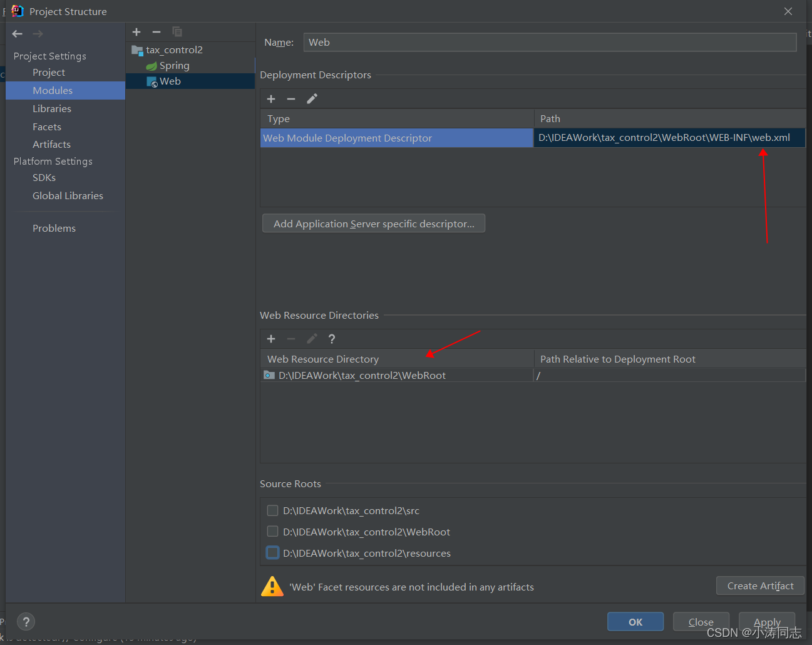Select the Web Module Deployment Descriptor row

[x=397, y=138]
